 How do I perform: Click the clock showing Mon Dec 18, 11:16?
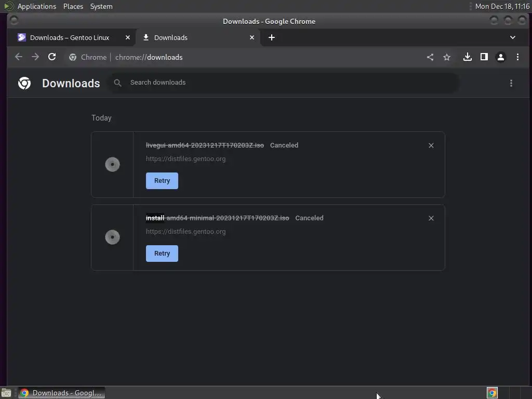(502, 6)
